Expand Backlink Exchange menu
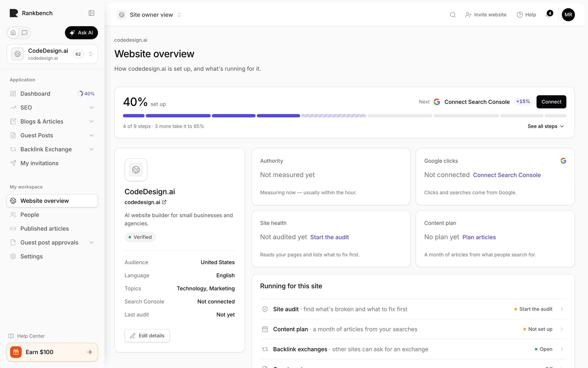The height and width of the screenshot is (368, 588). 91,149
